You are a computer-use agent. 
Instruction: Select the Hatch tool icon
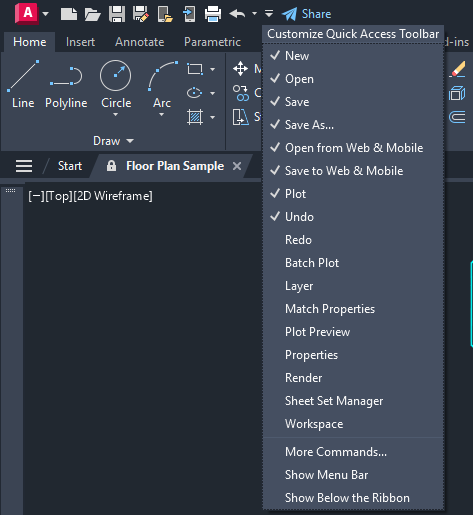195,117
